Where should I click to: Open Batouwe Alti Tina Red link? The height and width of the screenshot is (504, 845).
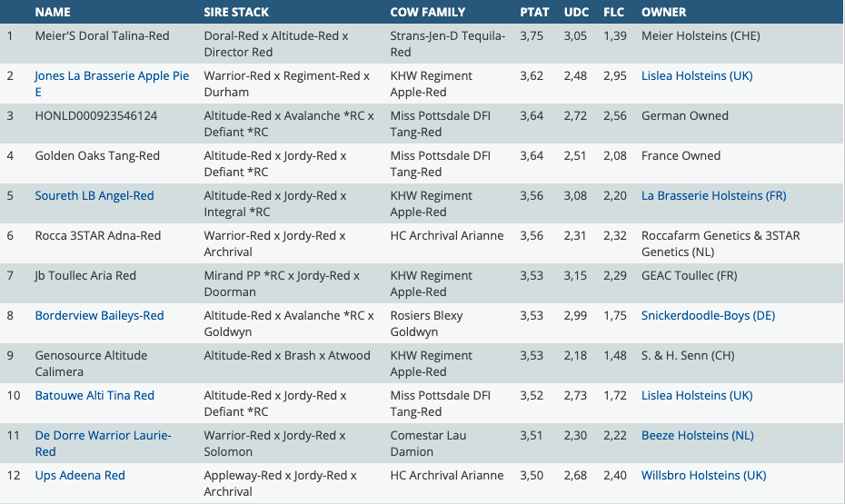point(94,396)
